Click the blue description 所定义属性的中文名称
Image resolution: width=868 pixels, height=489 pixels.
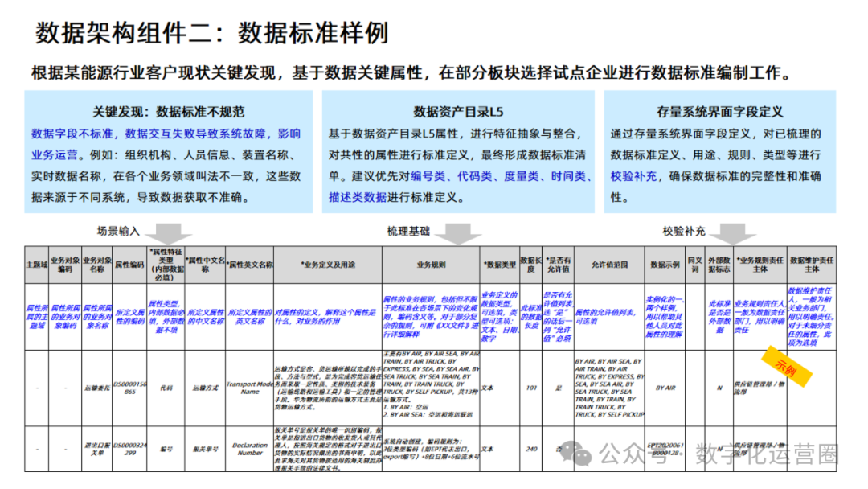click(x=206, y=317)
